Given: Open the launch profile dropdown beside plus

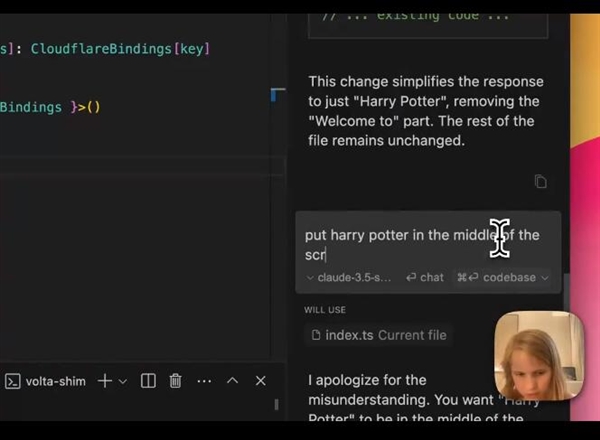Looking at the screenshot, I should tap(123, 381).
